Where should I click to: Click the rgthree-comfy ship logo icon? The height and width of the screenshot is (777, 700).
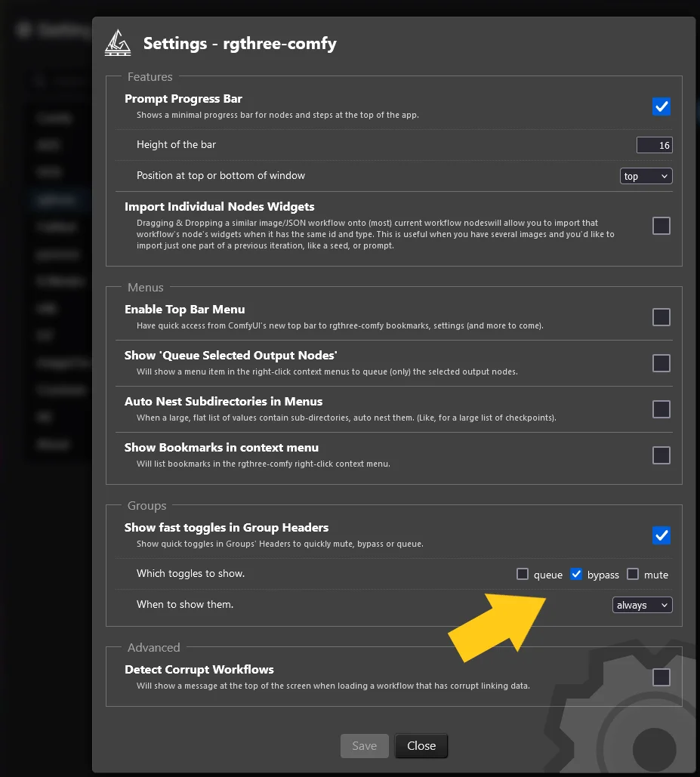pyautogui.click(x=118, y=43)
